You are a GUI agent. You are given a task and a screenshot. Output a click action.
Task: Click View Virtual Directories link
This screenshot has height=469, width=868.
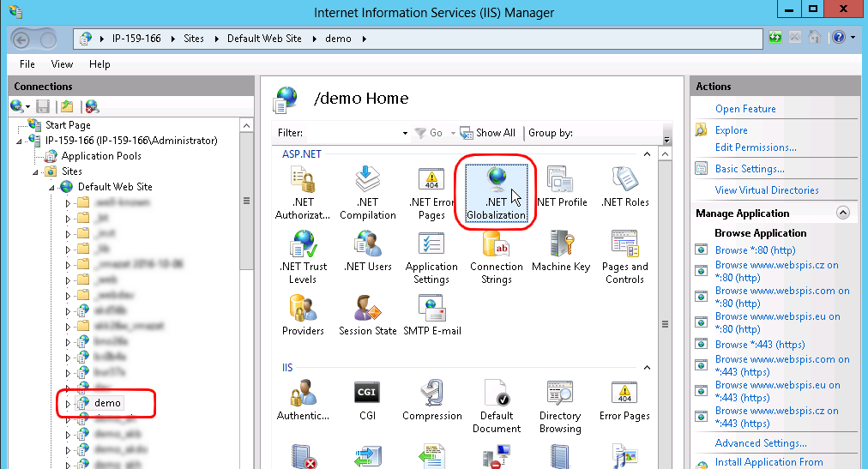(767, 190)
